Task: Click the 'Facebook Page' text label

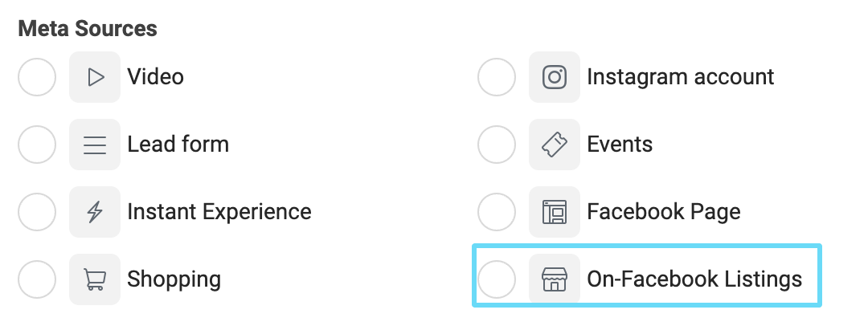Action: click(x=664, y=212)
